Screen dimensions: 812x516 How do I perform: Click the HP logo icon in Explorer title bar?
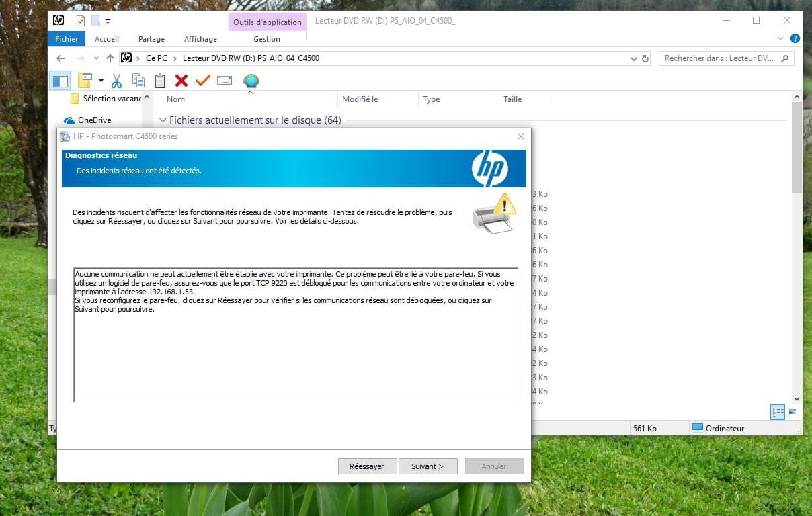58,20
